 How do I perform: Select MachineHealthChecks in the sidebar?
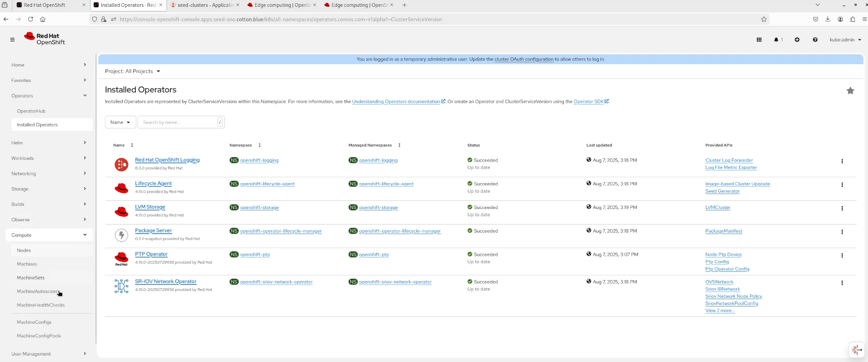pyautogui.click(x=41, y=305)
